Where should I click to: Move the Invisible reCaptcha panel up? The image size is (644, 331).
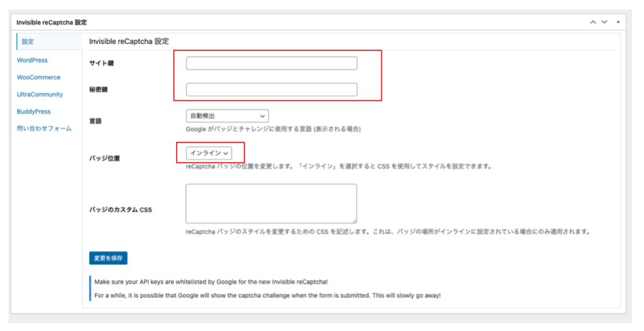click(x=592, y=22)
